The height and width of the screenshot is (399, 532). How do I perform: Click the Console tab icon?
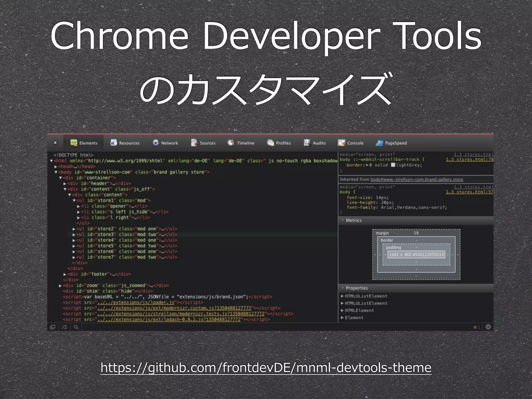(x=341, y=143)
